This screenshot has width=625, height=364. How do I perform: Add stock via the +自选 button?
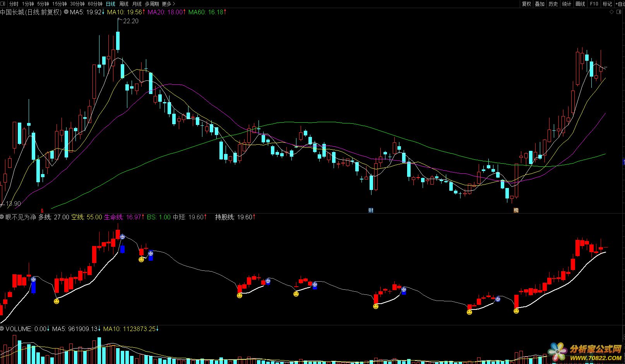(620, 4)
